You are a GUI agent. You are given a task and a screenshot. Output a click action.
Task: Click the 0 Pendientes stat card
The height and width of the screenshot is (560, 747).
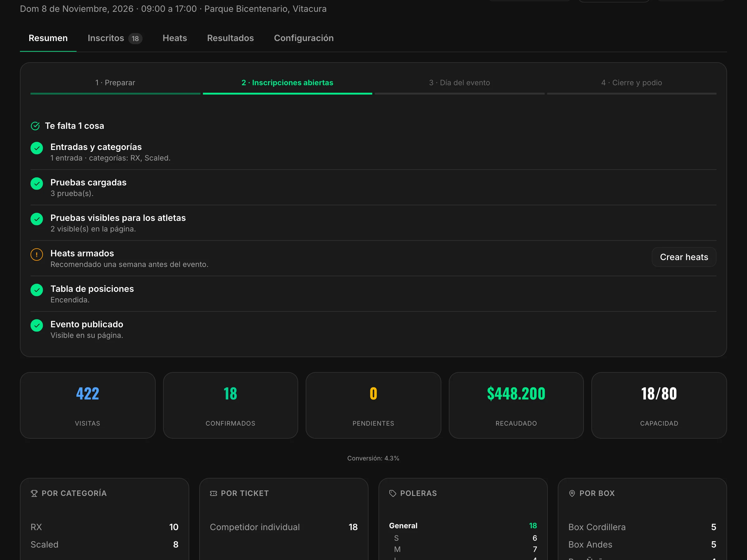pos(374,405)
